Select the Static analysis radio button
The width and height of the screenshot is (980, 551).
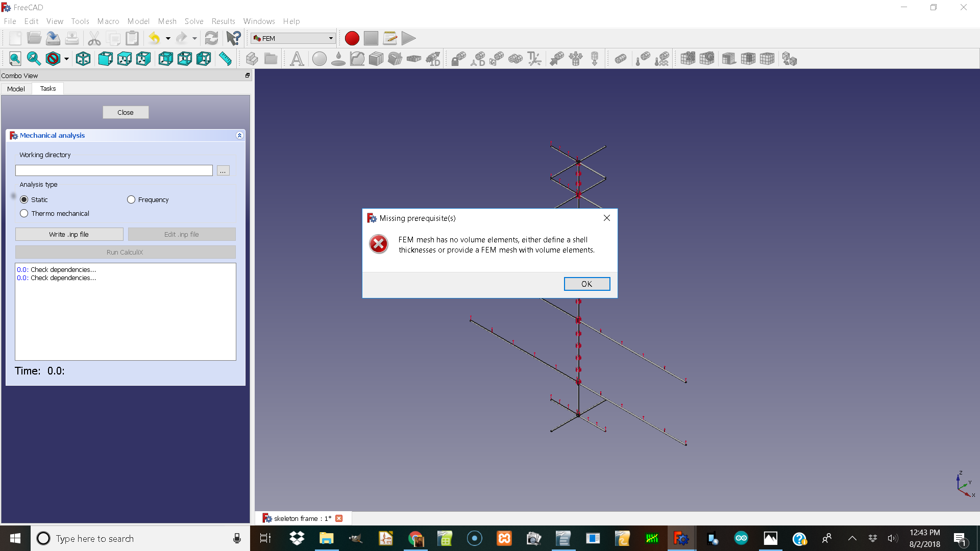(24, 199)
